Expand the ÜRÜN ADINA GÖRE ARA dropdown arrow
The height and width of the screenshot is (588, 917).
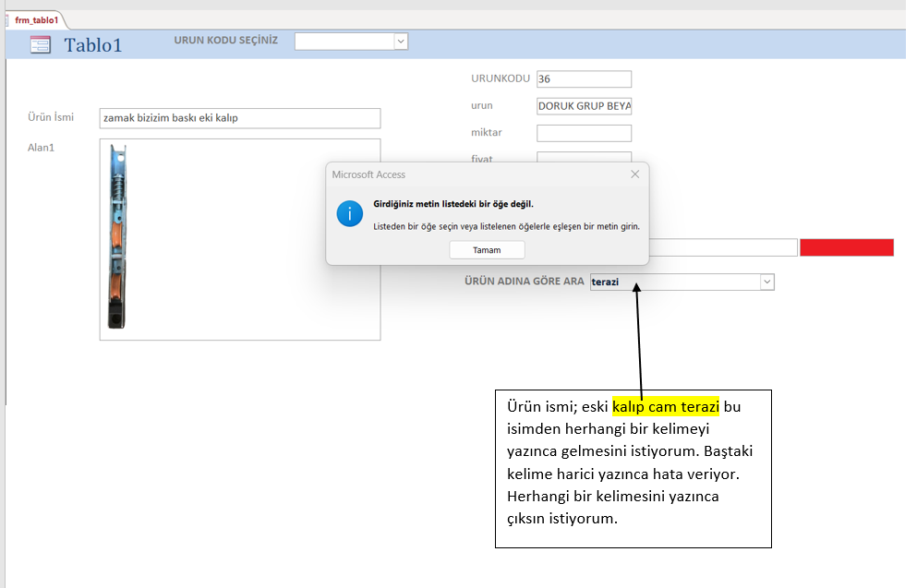point(766,282)
